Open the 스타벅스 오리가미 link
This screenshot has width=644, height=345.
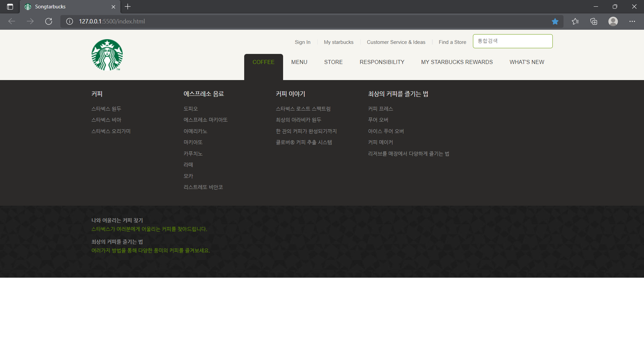pyautogui.click(x=111, y=131)
